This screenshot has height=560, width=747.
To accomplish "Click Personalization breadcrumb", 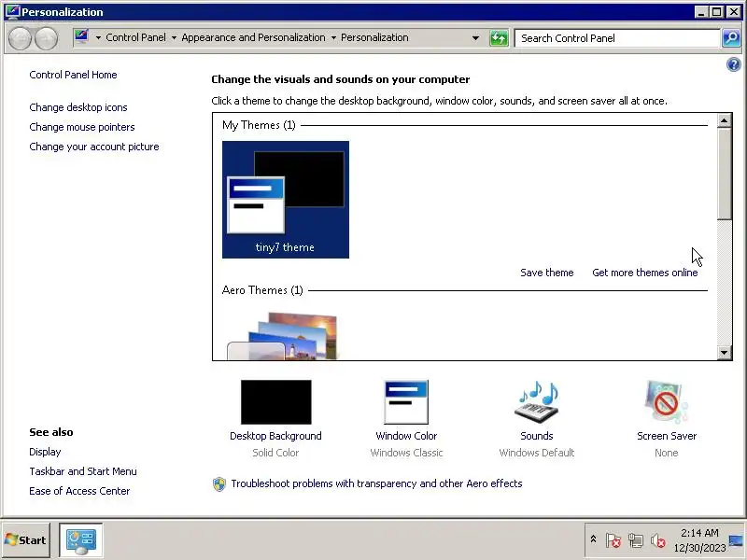I will (374, 37).
